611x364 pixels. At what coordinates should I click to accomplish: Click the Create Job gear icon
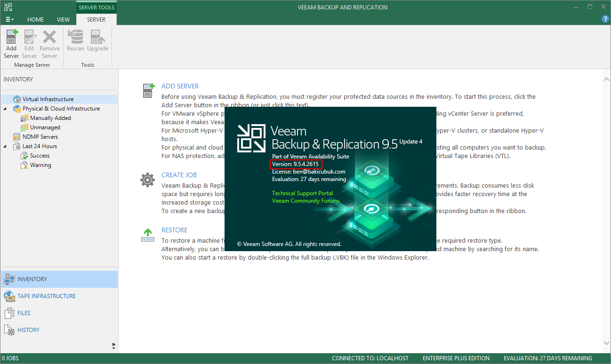[x=148, y=180]
